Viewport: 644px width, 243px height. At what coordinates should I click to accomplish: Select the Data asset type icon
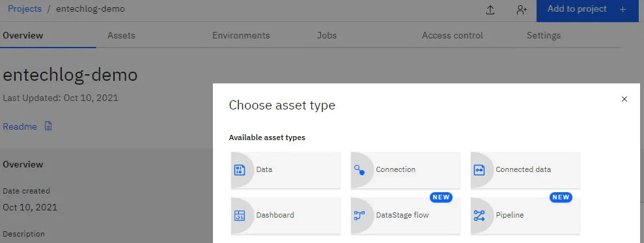click(240, 170)
